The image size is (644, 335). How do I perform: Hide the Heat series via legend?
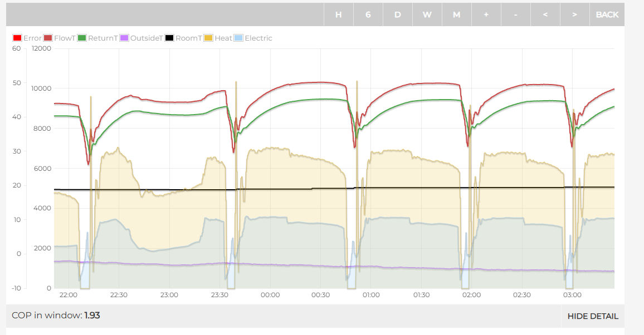223,38
